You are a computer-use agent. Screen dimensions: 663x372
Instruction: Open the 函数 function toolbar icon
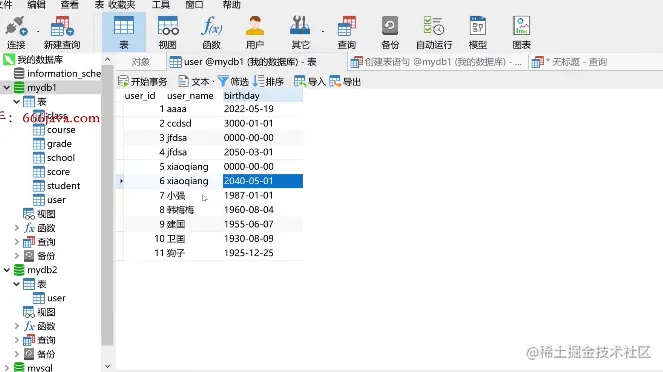(x=211, y=32)
